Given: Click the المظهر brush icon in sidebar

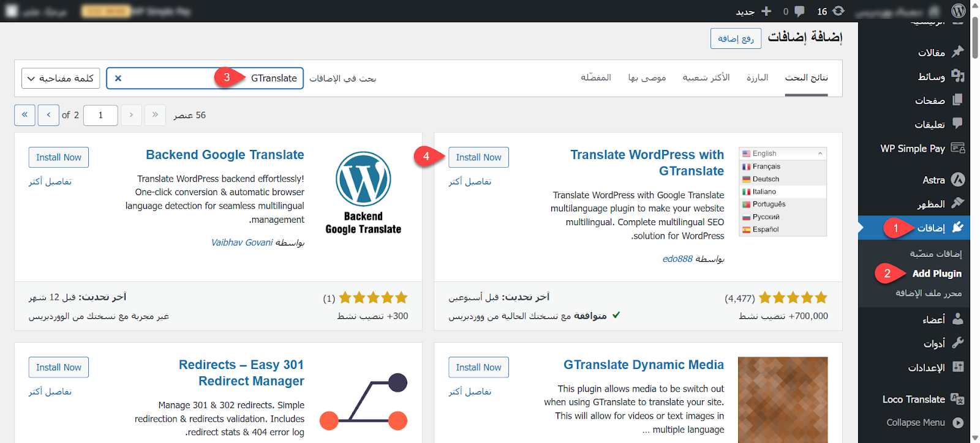Looking at the screenshot, I should tap(958, 203).
